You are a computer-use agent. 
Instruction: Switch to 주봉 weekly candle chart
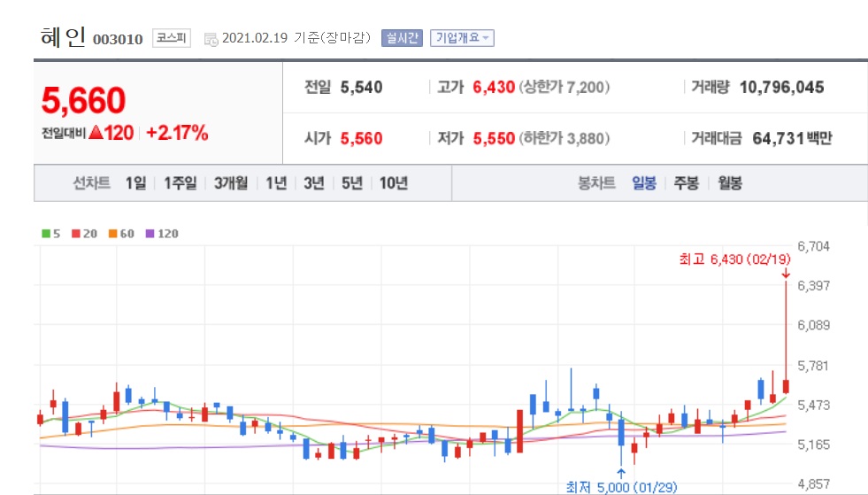[x=687, y=183]
